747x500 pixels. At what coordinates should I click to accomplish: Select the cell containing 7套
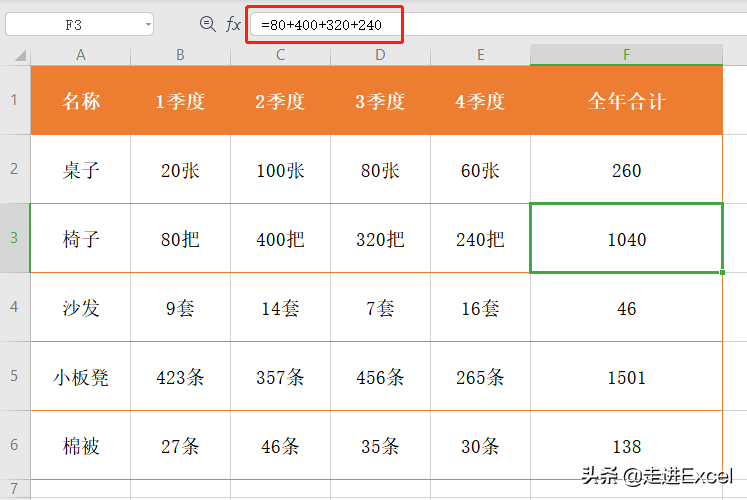pos(380,308)
